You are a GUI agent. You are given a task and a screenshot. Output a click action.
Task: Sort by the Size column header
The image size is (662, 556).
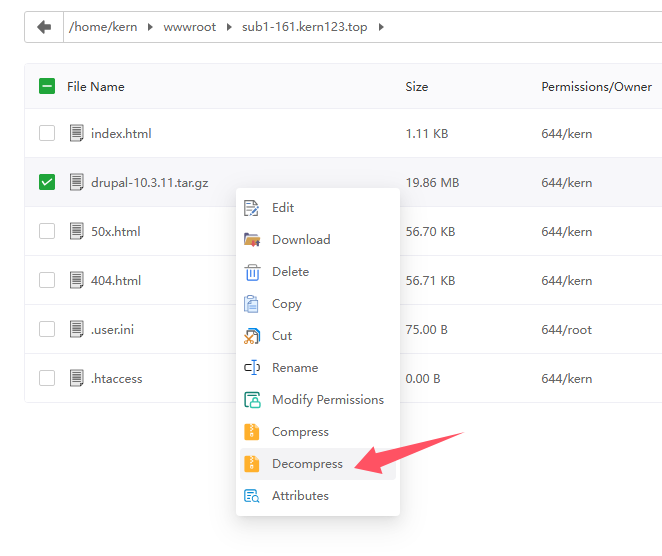point(416,87)
